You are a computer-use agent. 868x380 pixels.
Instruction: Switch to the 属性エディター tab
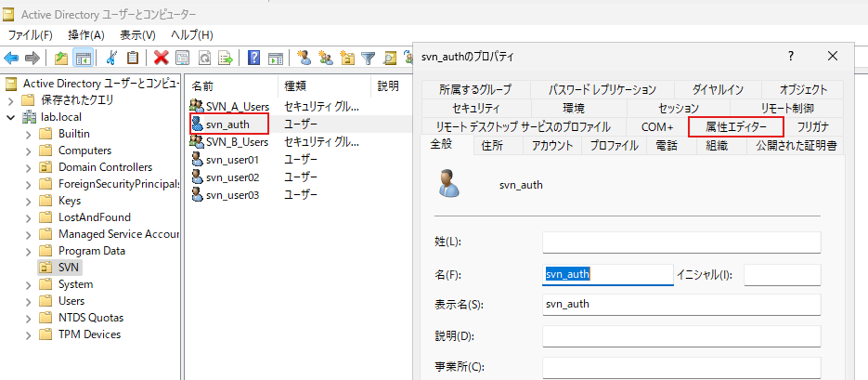coord(736,126)
